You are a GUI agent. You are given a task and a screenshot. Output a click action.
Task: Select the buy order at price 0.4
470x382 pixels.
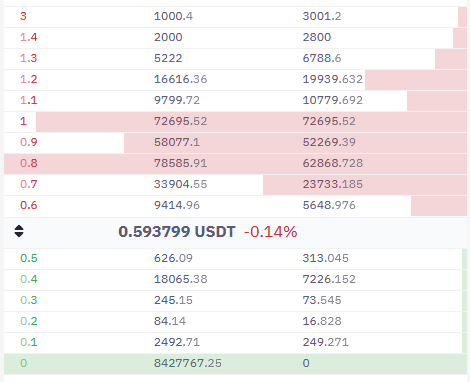coord(235,279)
